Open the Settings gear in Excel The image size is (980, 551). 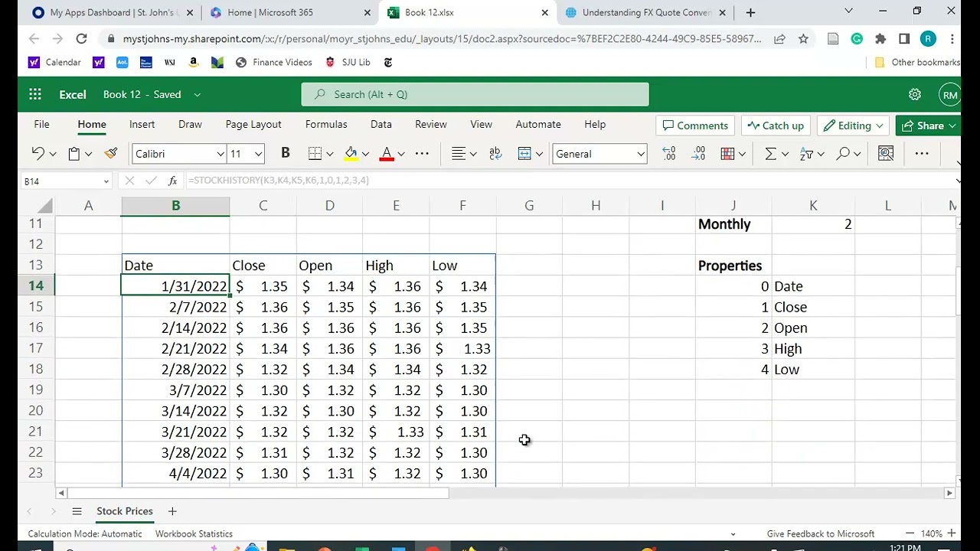(x=915, y=94)
